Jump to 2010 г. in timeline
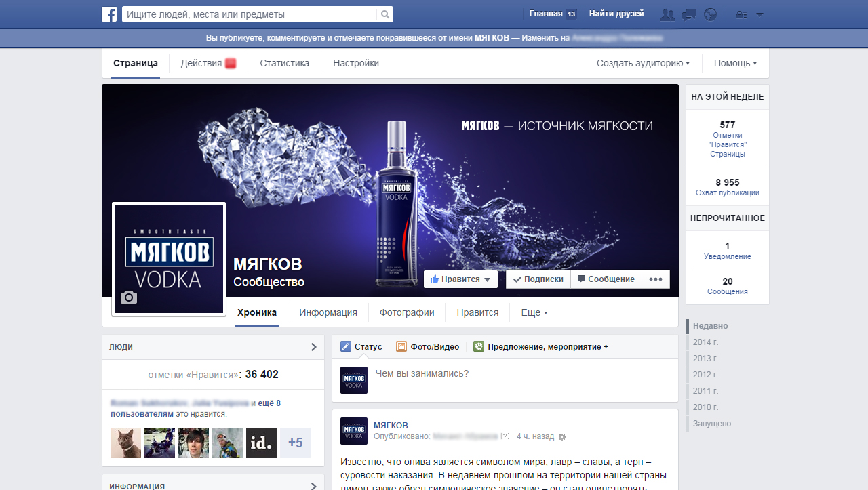 click(x=705, y=407)
